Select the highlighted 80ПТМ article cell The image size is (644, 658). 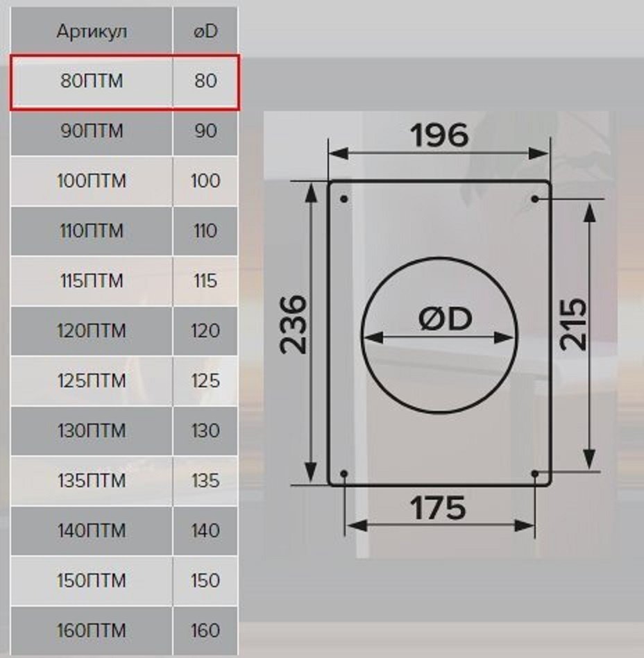[92, 81]
